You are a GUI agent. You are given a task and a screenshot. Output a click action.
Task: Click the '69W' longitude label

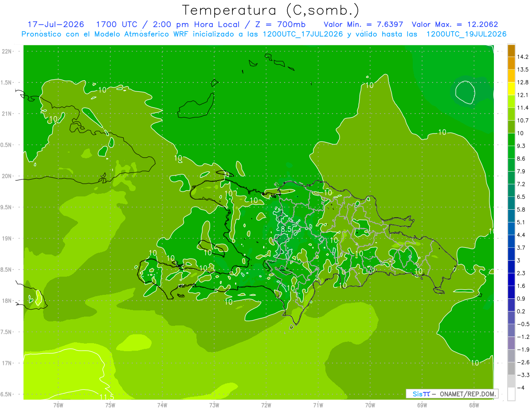(422, 405)
